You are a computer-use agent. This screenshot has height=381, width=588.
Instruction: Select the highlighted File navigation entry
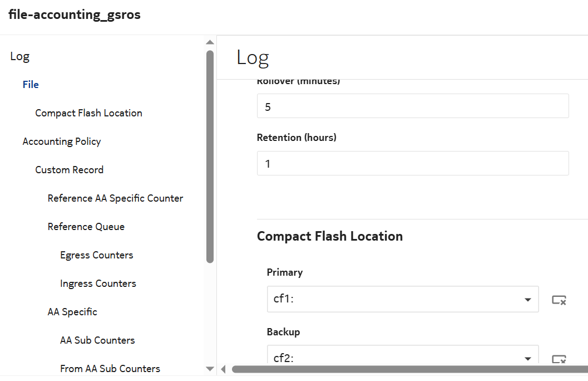[31, 84]
